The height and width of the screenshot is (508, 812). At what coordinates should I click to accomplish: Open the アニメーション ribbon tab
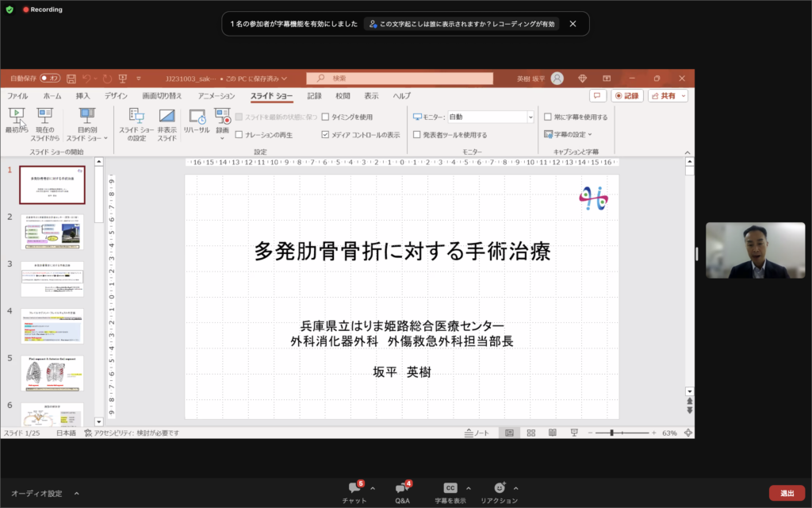(216, 96)
